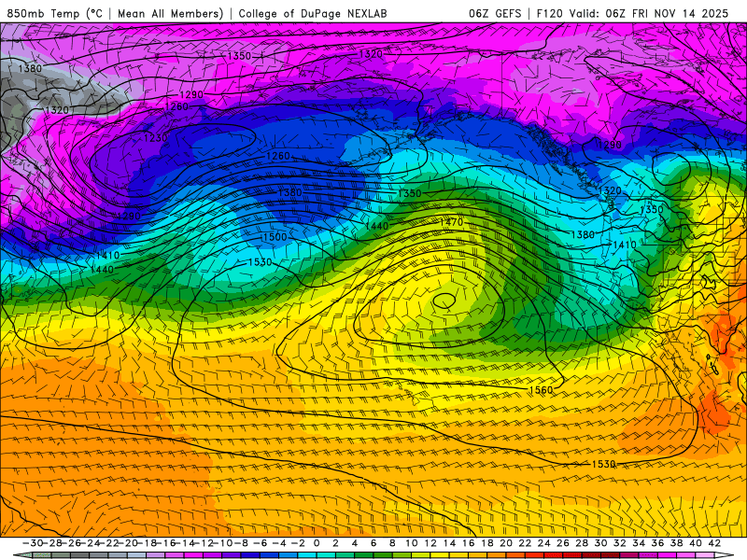747x560 pixels.
Task: Click the 1380 label over the gray shaded area
Action: (30, 68)
